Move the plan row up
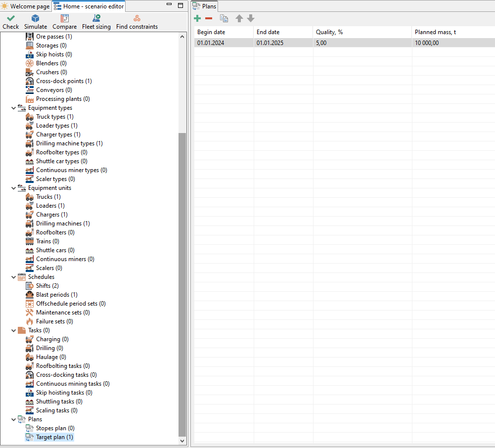This screenshot has height=448, width=495. [x=239, y=18]
